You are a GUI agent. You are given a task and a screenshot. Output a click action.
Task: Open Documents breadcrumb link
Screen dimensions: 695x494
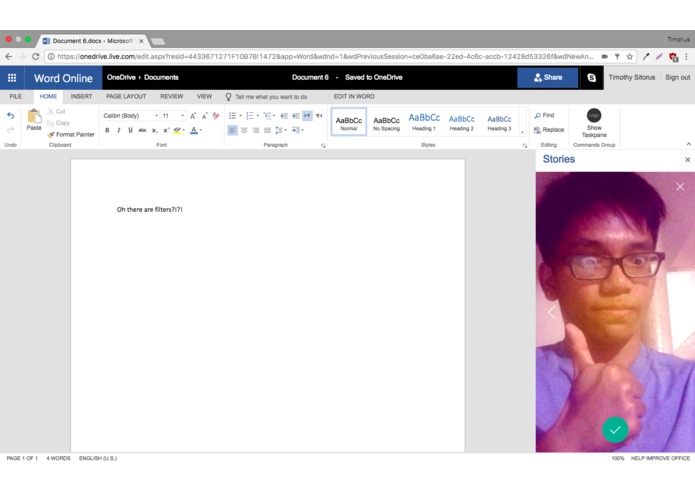[161, 78]
